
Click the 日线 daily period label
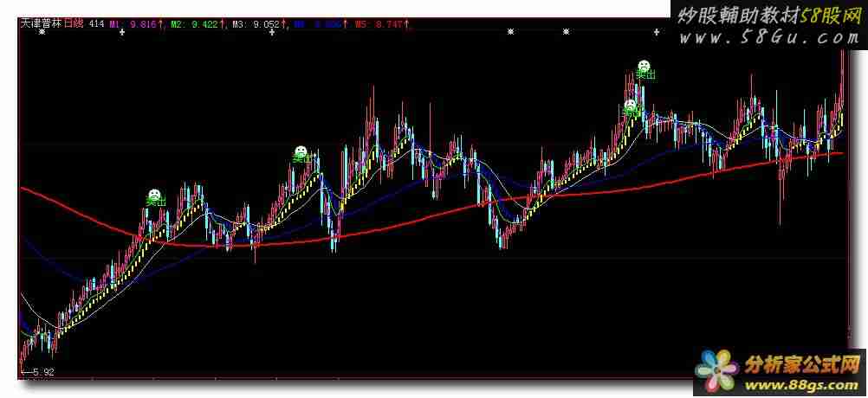73,23
